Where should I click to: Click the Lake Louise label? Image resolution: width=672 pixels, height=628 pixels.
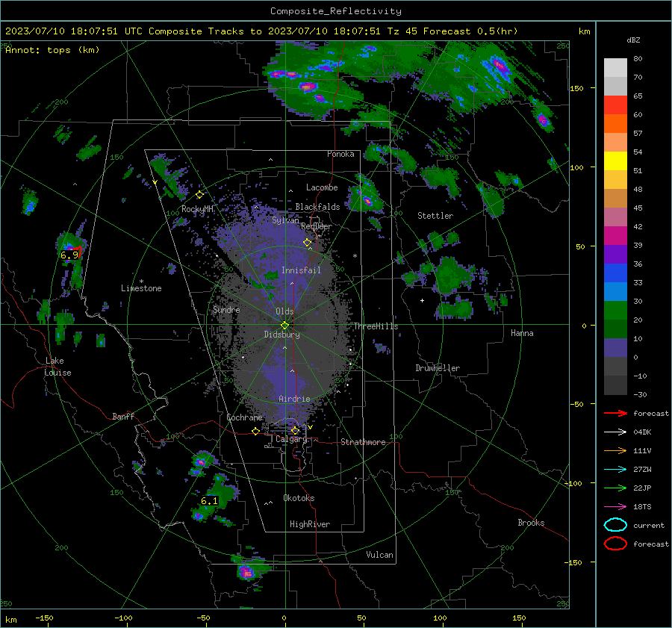pos(57,367)
